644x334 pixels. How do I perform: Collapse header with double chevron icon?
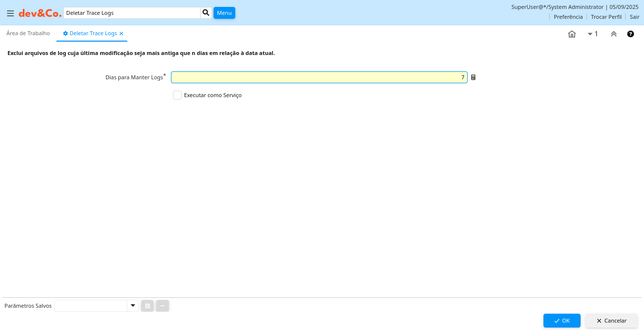tap(614, 34)
